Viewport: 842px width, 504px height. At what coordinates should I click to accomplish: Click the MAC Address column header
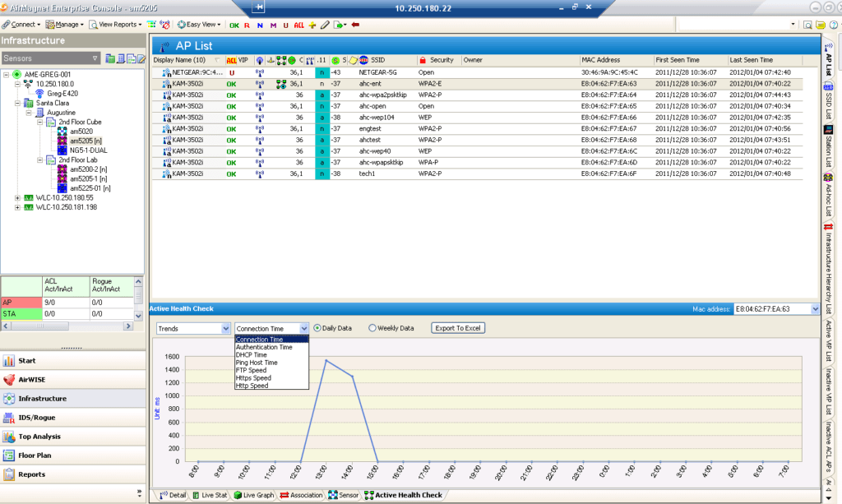[x=616, y=60]
